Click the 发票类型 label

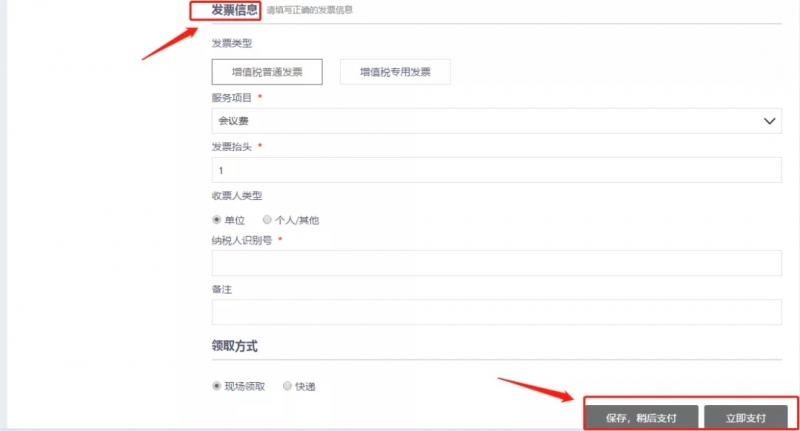[x=232, y=44]
